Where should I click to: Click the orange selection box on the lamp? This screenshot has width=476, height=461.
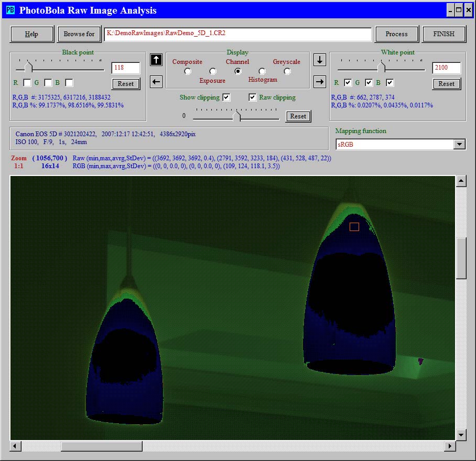tap(354, 226)
